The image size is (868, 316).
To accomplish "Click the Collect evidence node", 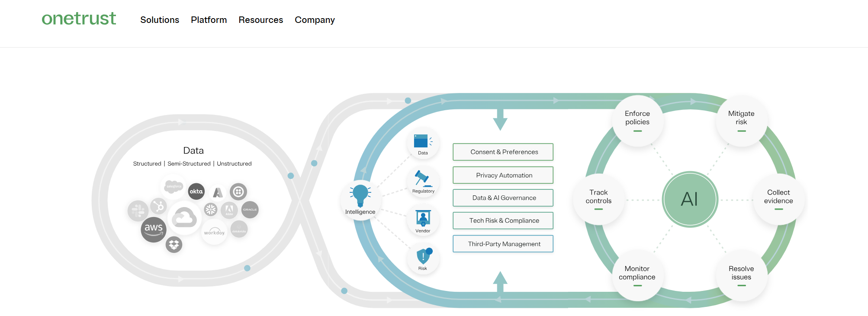I will 778,199.
